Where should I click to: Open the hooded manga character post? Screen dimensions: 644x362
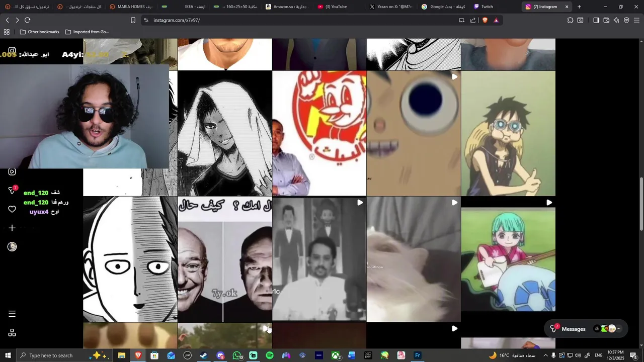225,133
